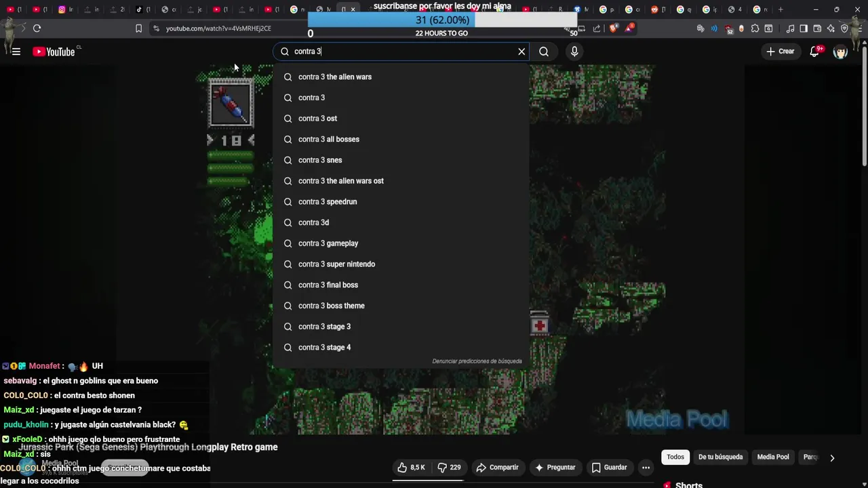Open the browser share icon in address bar
Screen dimensions: 868x488
coord(597,28)
